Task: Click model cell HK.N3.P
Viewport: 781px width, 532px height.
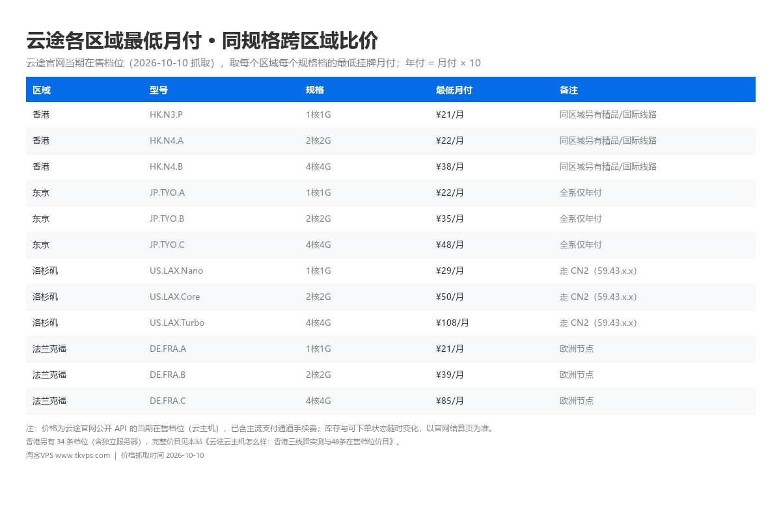Action: (166, 114)
